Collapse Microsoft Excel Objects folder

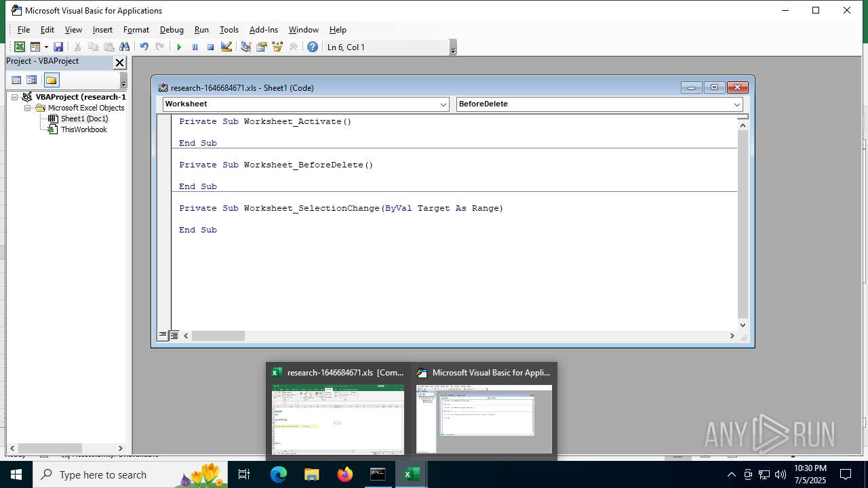28,108
